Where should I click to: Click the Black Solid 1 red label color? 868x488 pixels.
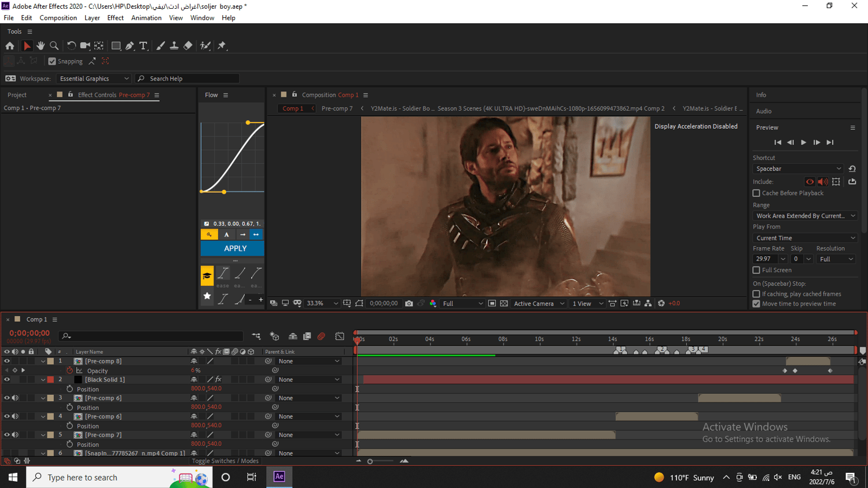[x=51, y=380]
